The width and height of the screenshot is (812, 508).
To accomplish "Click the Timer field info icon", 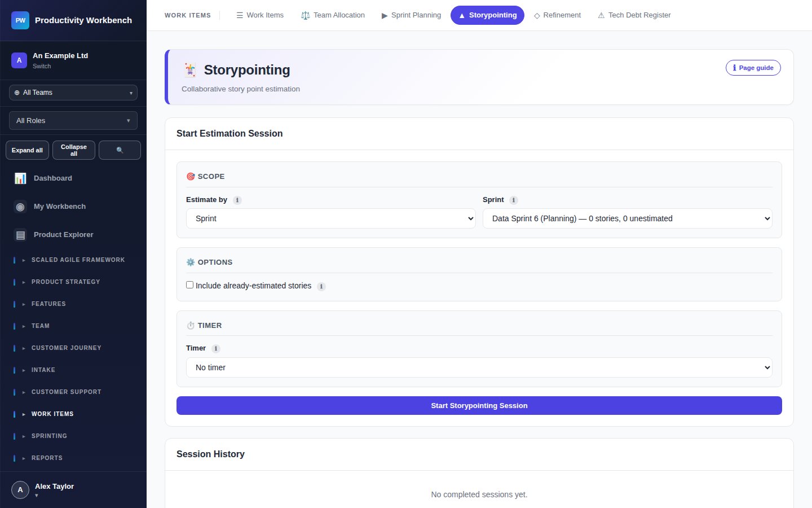I will click(216, 349).
